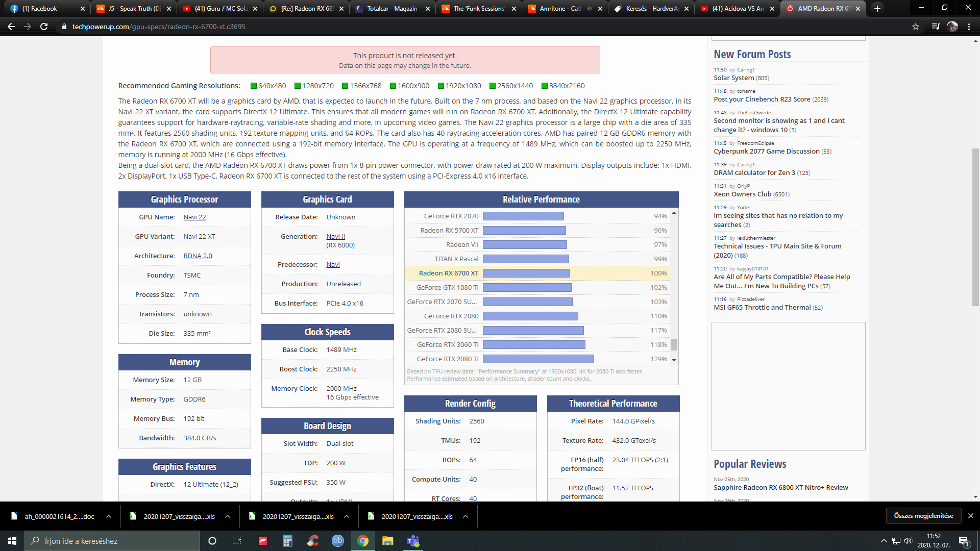Click the 3840x2160 green resolution indicator
This screenshot has height=551, width=980.
544,86
